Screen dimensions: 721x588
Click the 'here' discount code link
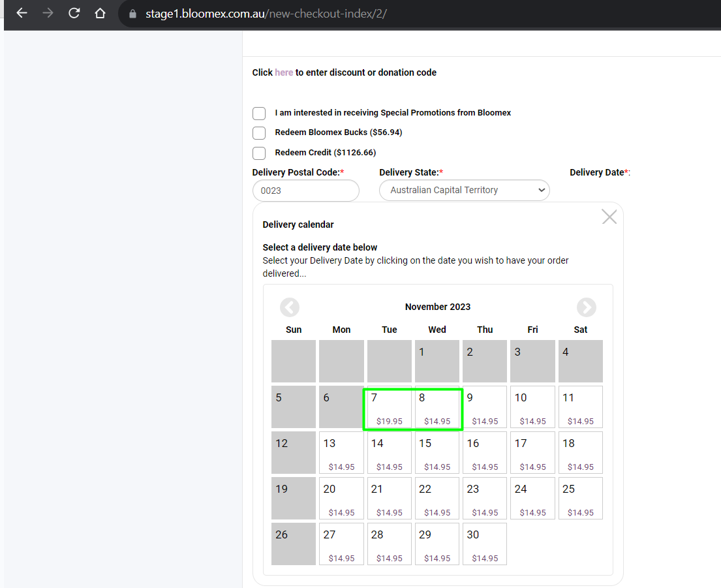(x=284, y=72)
